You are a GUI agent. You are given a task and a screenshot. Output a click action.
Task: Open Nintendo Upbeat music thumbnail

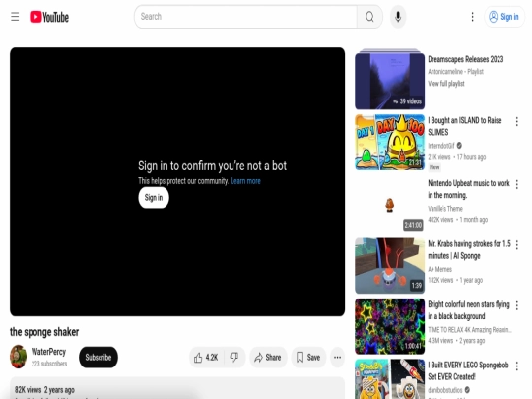(x=389, y=204)
